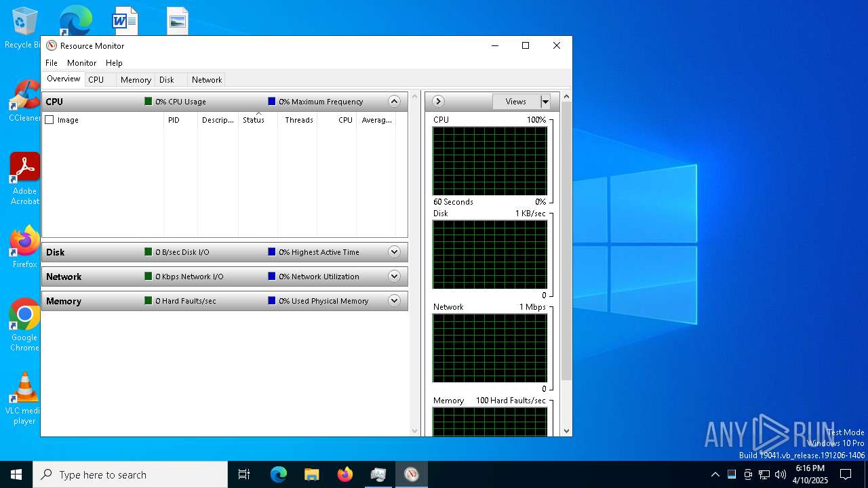Maximize the Resource Monitor window
The width and height of the screenshot is (868, 488).
coord(526,45)
